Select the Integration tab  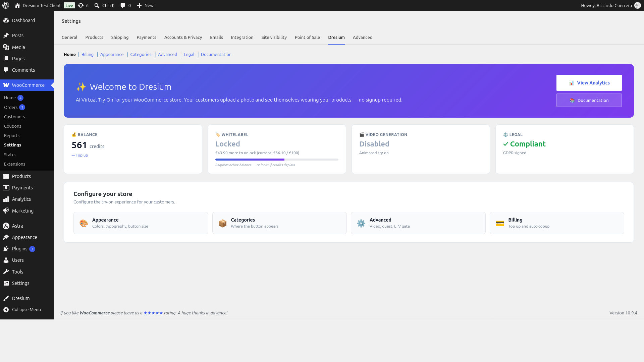coord(242,37)
